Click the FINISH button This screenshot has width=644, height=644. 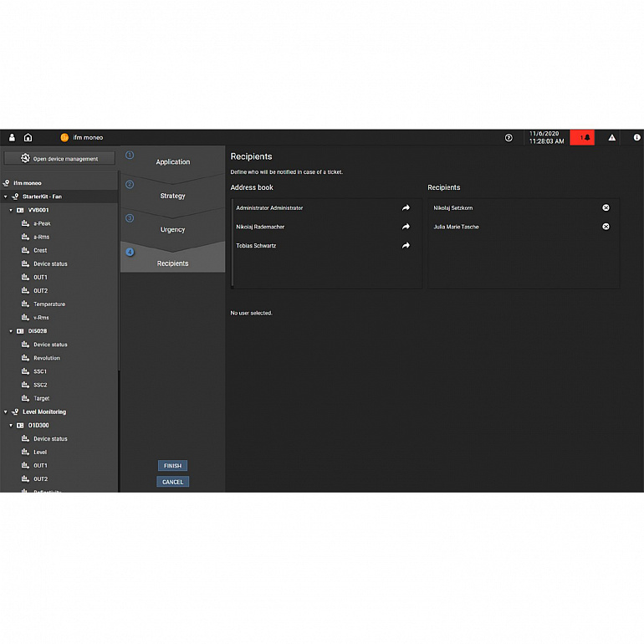[172, 465]
